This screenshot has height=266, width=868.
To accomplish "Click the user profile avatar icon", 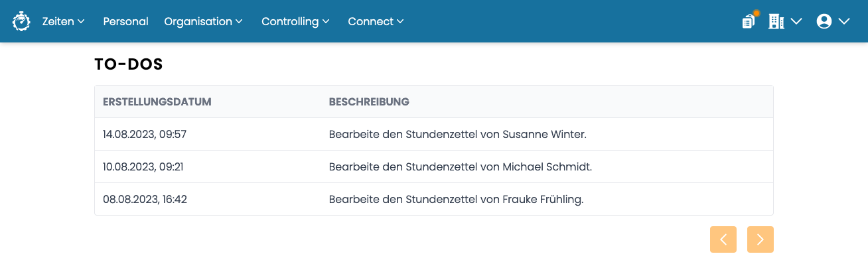I will [824, 21].
